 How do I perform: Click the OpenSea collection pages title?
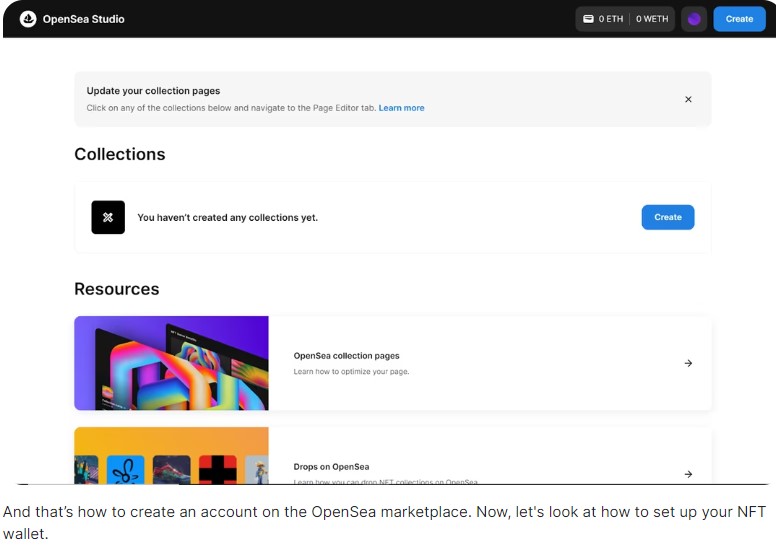point(346,356)
